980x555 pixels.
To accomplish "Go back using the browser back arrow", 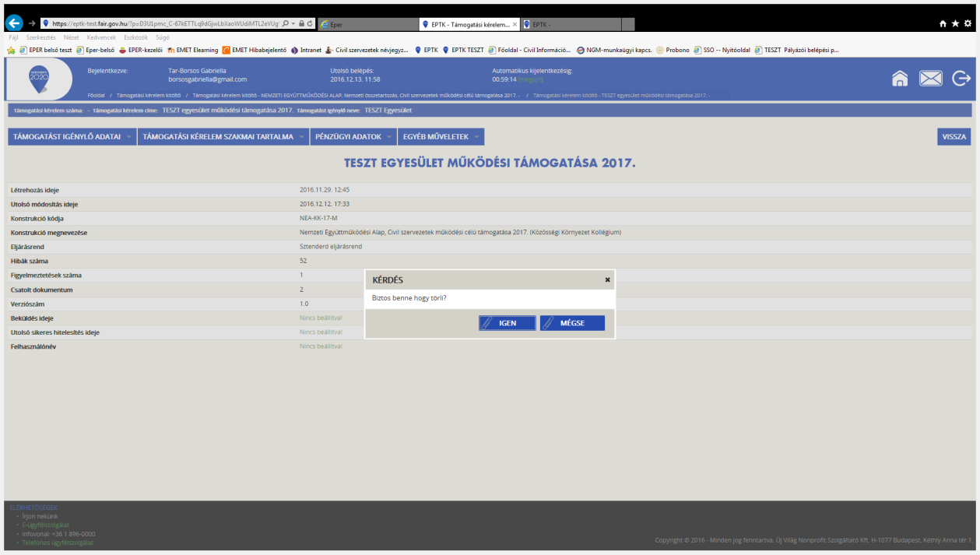I will tap(15, 23).
